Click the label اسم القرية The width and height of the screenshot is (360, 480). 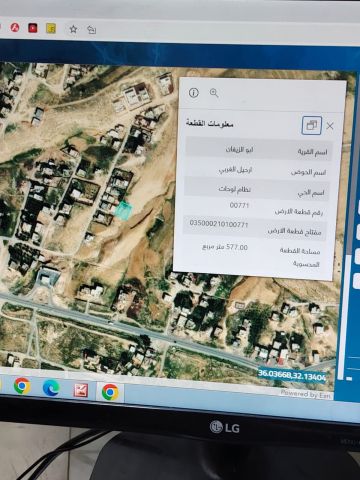coord(312,152)
